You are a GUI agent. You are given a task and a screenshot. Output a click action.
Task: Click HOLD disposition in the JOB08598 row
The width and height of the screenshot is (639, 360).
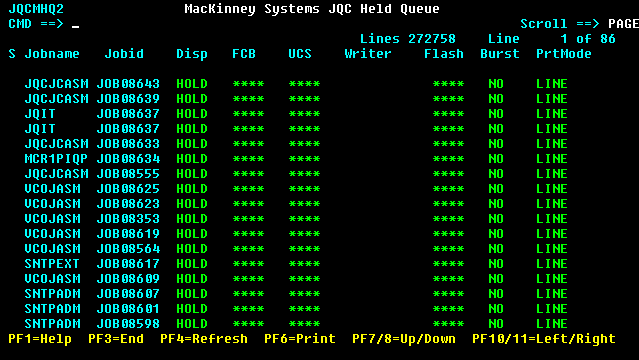click(x=192, y=324)
